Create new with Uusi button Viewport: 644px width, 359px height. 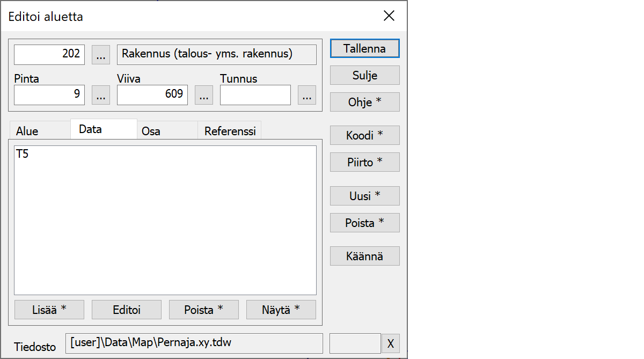(x=364, y=196)
